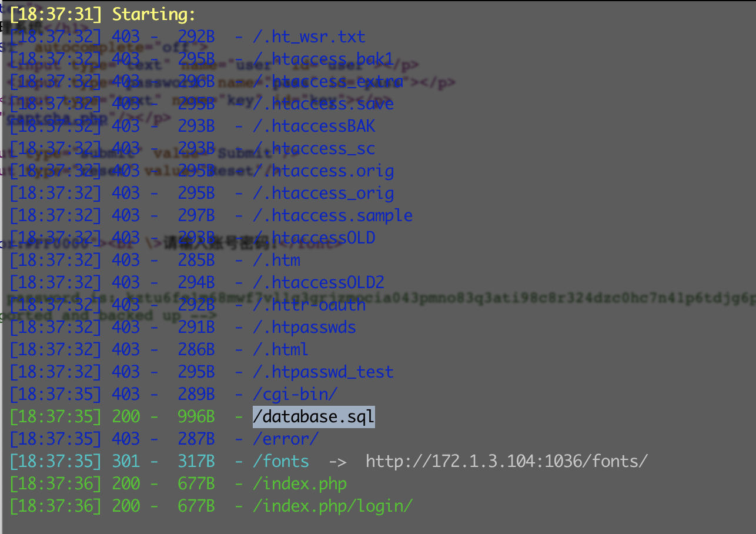This screenshot has height=534, width=756.
Task: Click the /.htaccessBAK path
Action: [314, 126]
